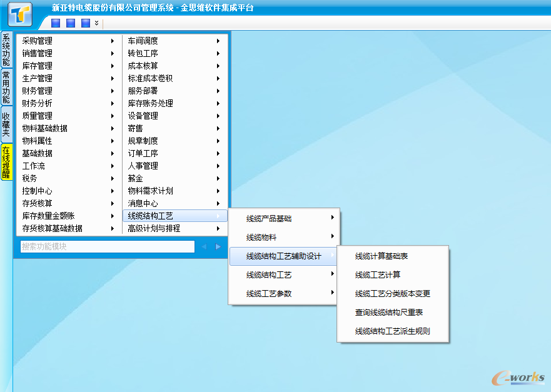
Task: Click the search next right arrow
Action: click(x=218, y=246)
